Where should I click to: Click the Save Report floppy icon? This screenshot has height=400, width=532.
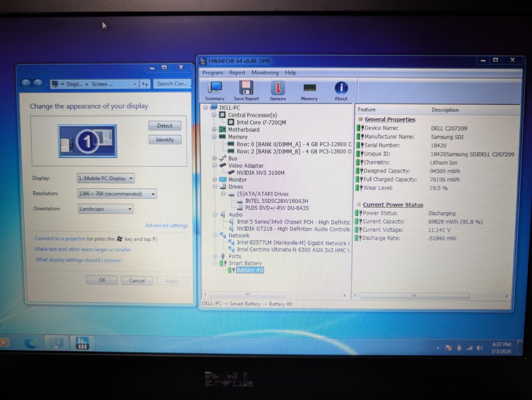tap(246, 90)
